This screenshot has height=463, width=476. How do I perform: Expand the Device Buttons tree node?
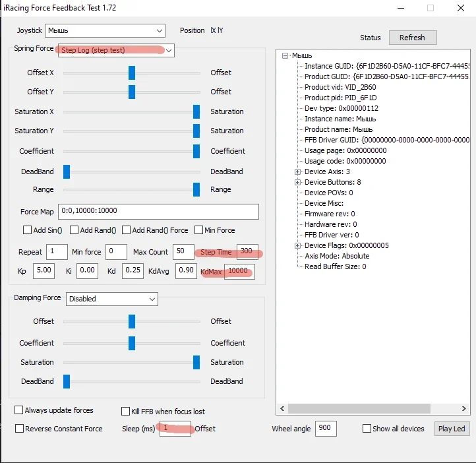[298, 182]
